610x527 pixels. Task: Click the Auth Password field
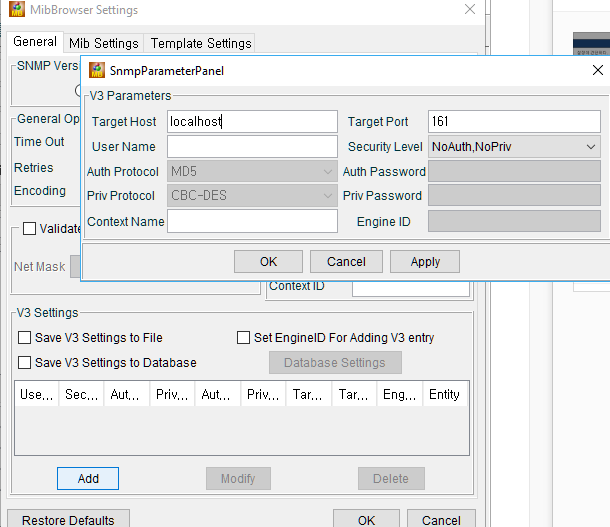coord(514,172)
